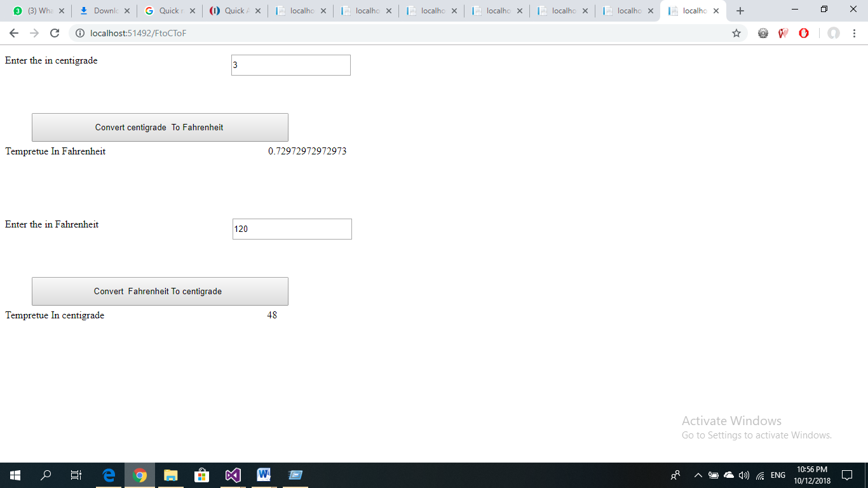Reload the localhost page
Viewport: 868px width, 488px height.
click(55, 33)
